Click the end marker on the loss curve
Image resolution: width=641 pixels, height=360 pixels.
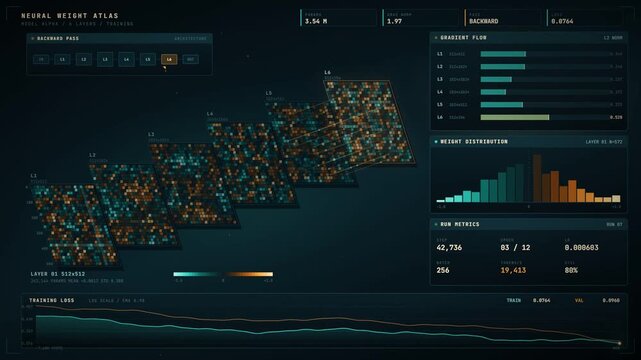click(620, 343)
